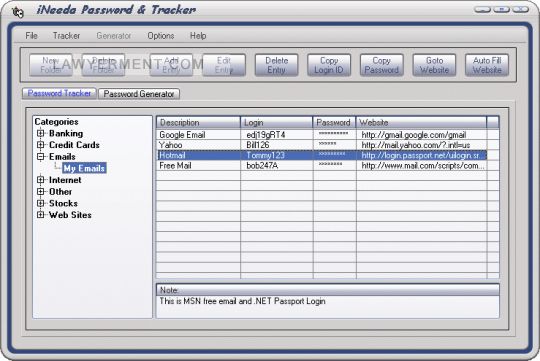Click the Delete Entry button
The image size is (540, 361).
277,65
